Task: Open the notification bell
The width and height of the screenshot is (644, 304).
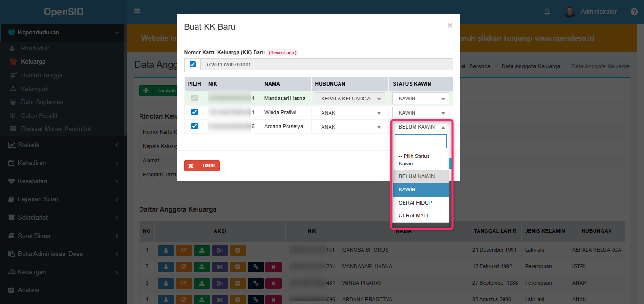Action: 547,12
